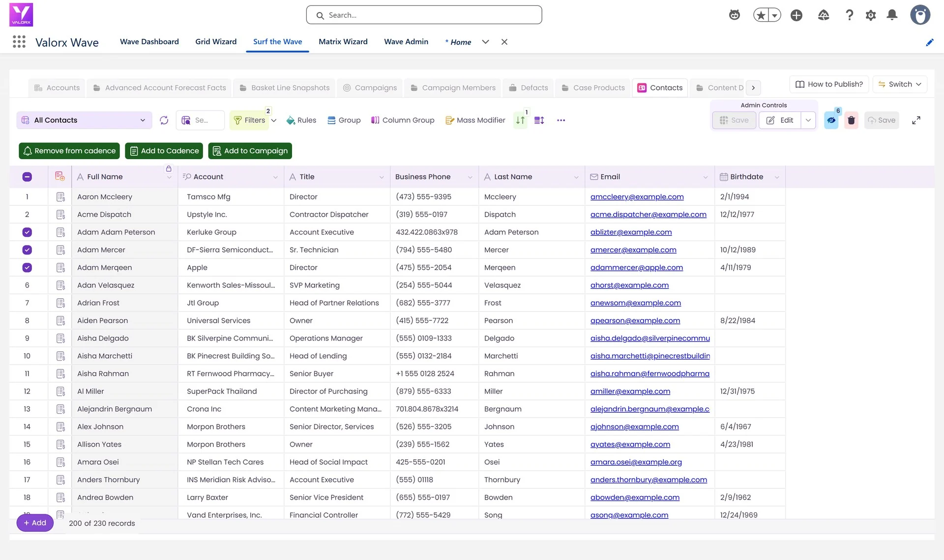Toggle the Full Name column lock icon
The width and height of the screenshot is (944, 560).
pos(169,169)
